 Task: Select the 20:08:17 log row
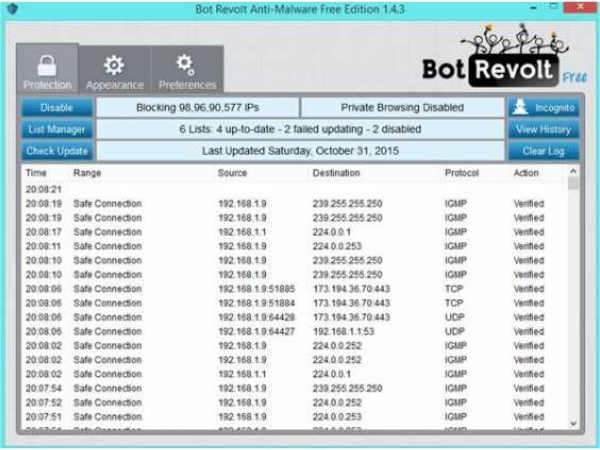tap(295, 232)
